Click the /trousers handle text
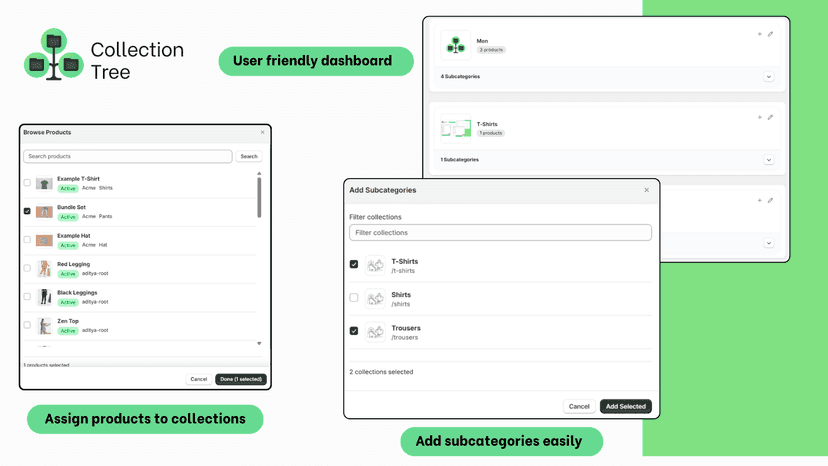This screenshot has height=466, width=828. click(404, 337)
